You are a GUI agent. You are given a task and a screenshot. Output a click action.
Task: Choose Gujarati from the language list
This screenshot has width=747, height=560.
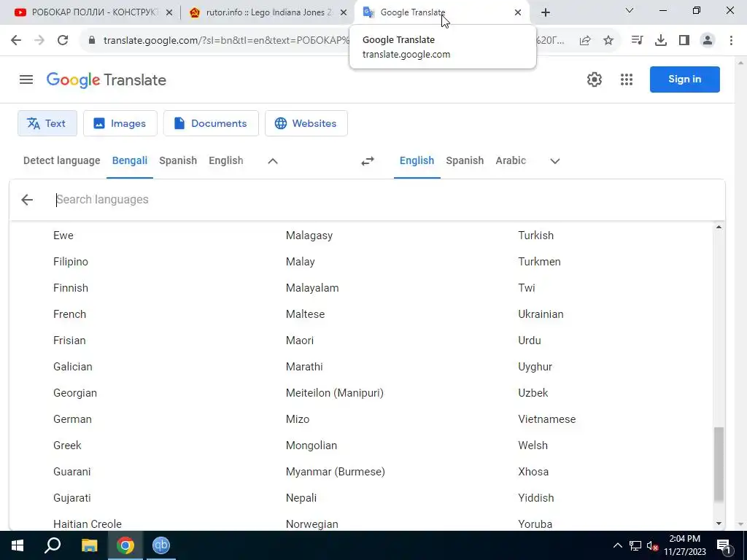[x=72, y=497]
